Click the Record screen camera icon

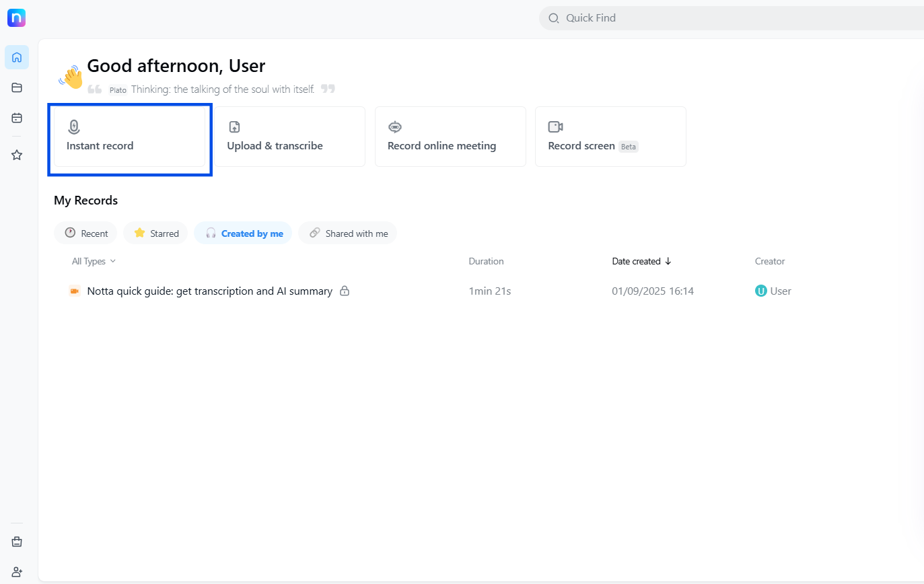[555, 126]
